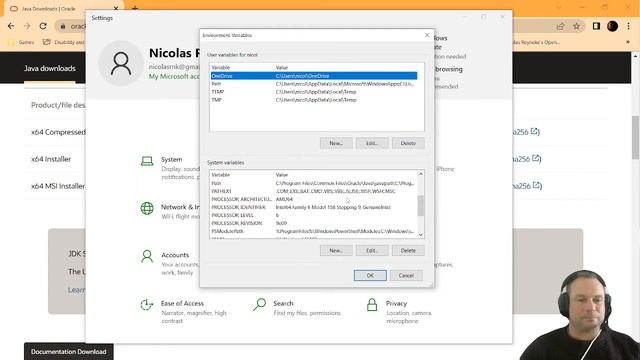
Task: Close the Java Downloads browser tab
Action: [x=116, y=8]
